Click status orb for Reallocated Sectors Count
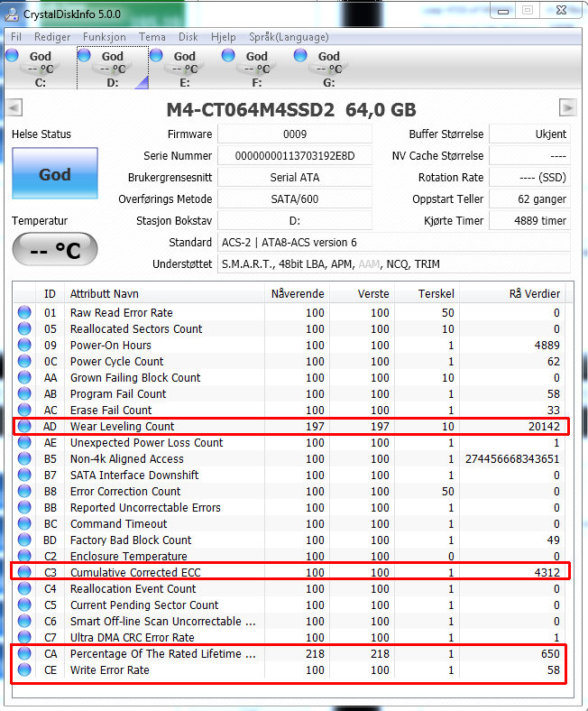The width and height of the screenshot is (588, 711). (24, 328)
